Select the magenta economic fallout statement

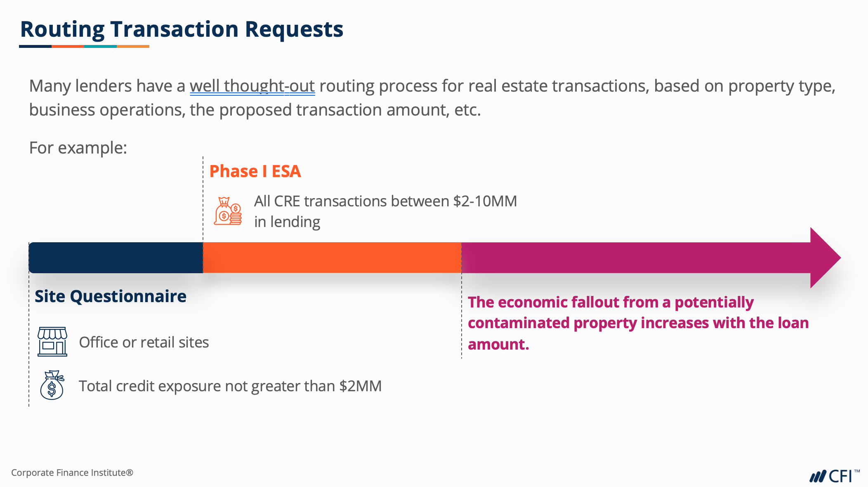[x=638, y=323]
